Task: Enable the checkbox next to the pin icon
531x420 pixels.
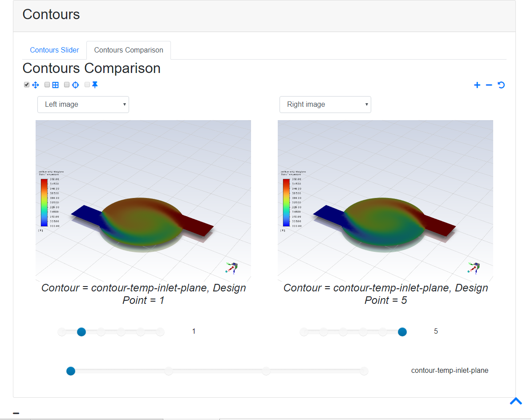Action: tap(87, 85)
